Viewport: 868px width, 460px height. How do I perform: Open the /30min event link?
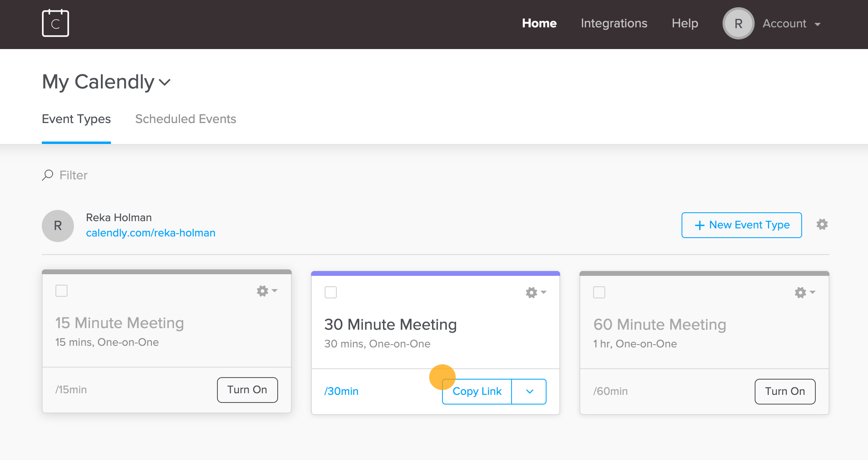342,391
